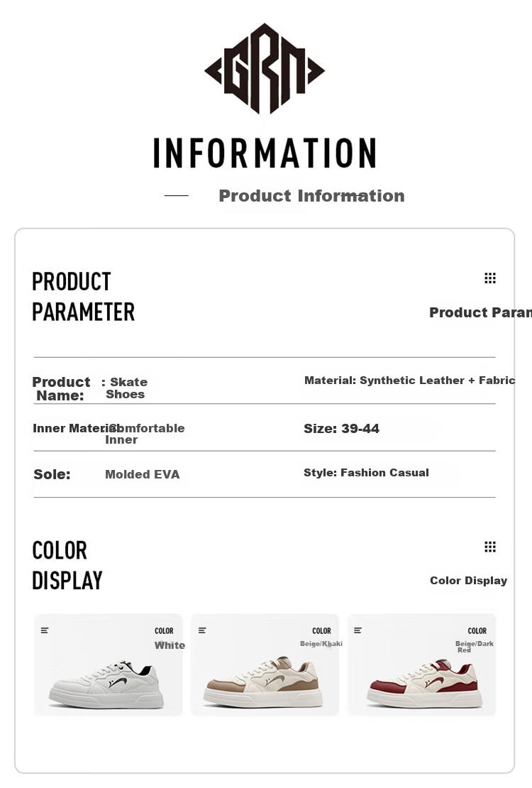Click the list icon on the Beige/Khaki card
Screen dimensions: 532x788
(x=202, y=630)
